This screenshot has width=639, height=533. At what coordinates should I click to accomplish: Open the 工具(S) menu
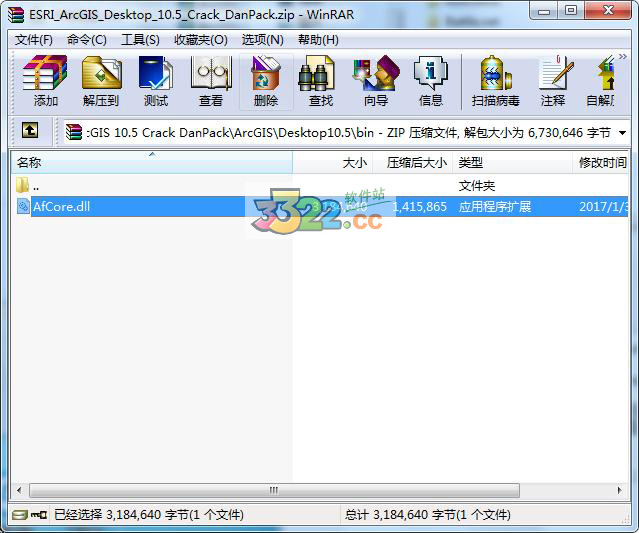140,40
